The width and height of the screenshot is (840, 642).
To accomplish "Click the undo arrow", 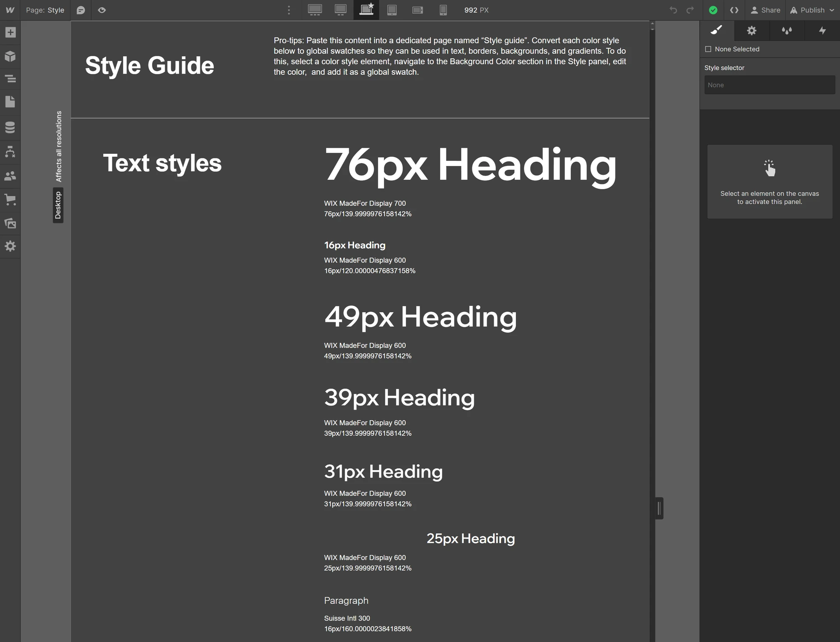I will (x=673, y=10).
